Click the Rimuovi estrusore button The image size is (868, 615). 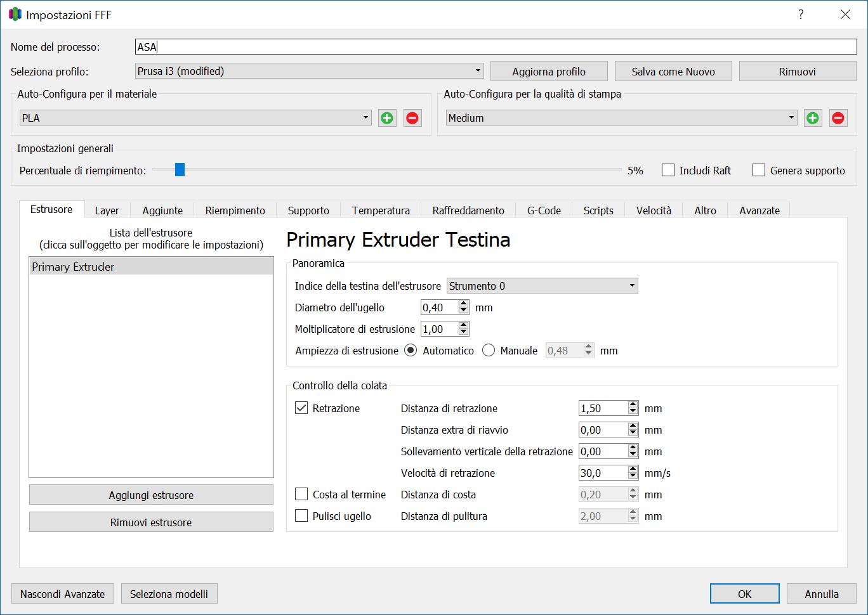[x=151, y=522]
